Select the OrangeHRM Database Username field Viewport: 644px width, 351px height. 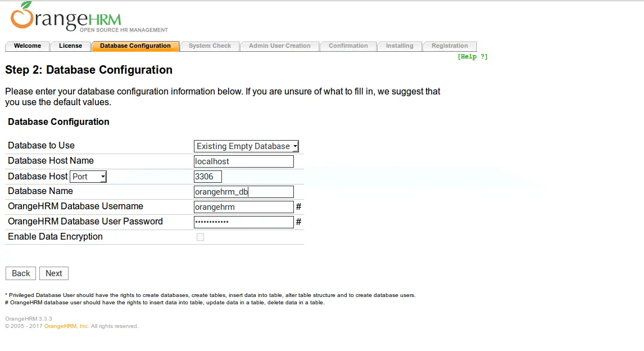coord(243,207)
